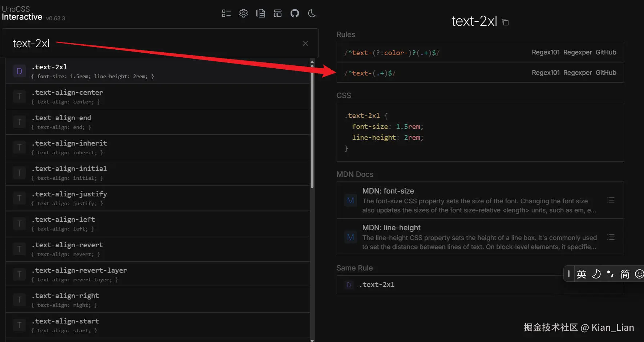Viewport: 644px width, 342px height.
Task: Toggle dark mode with the moon icon
Action: pos(312,13)
